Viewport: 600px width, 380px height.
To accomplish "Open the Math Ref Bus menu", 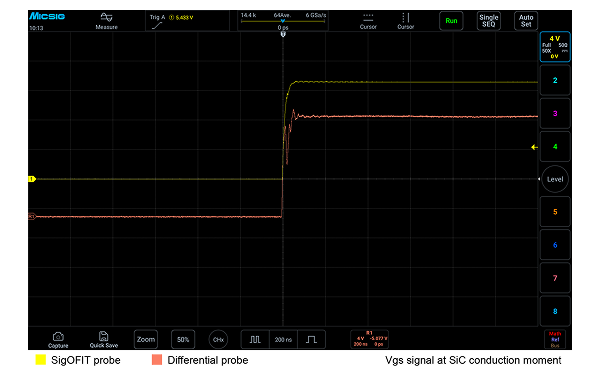I will (x=555, y=339).
